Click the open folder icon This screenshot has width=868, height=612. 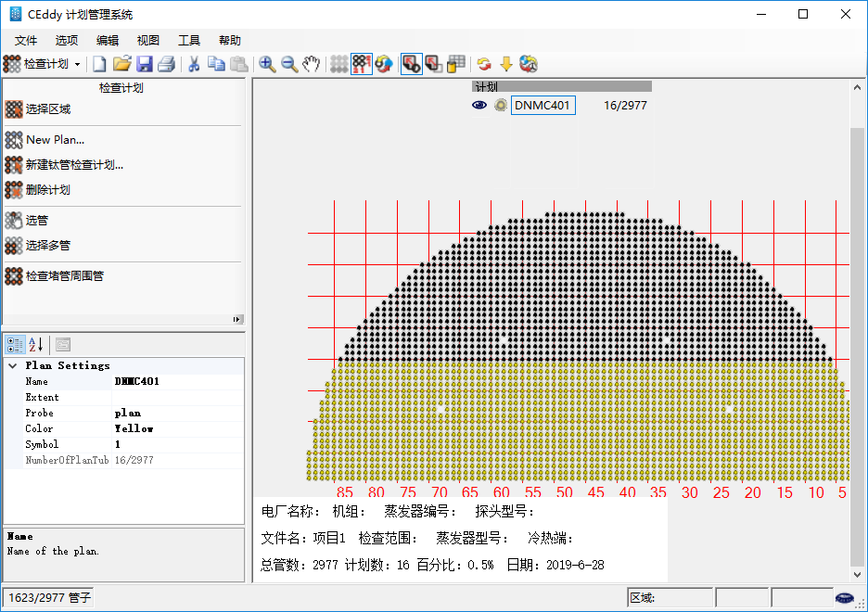tap(121, 64)
